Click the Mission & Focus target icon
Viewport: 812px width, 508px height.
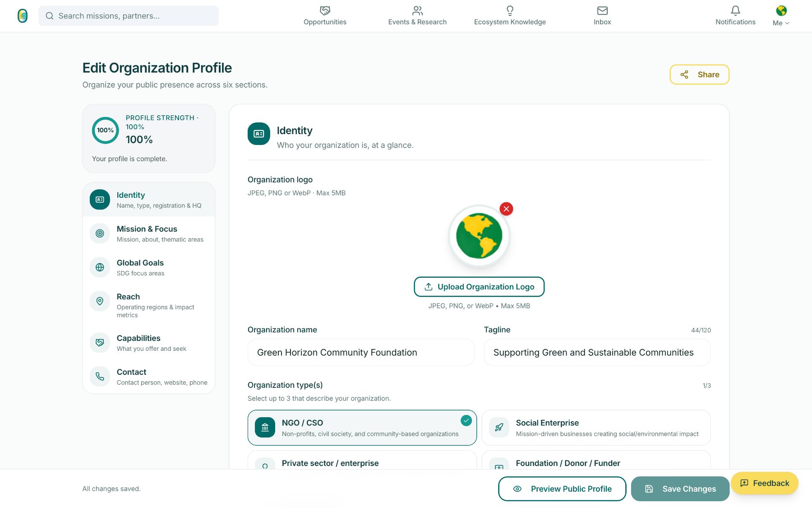point(100,233)
